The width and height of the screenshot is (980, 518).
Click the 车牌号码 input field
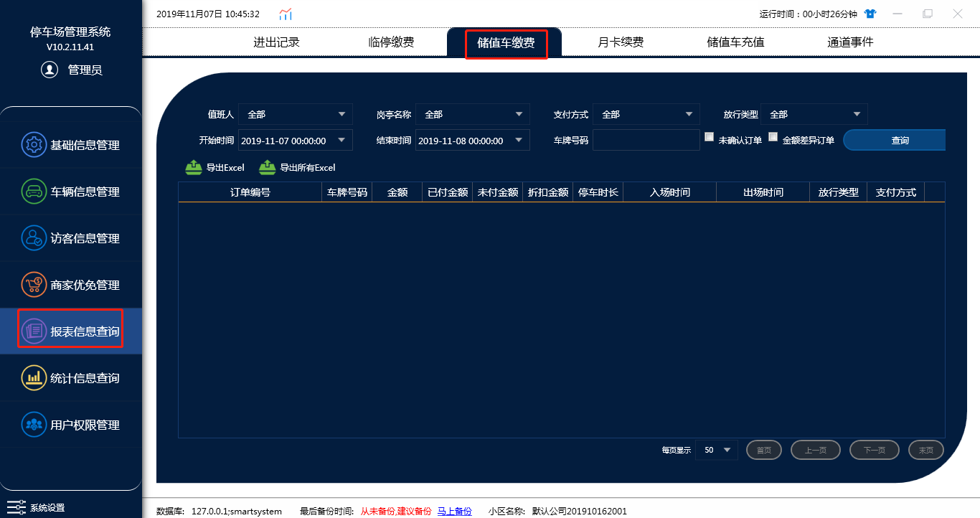coord(646,140)
